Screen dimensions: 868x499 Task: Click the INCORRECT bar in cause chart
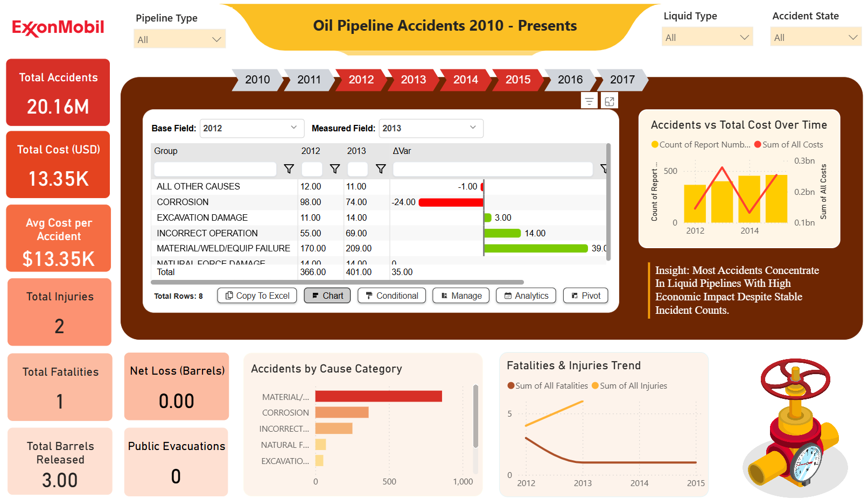tap(334, 428)
